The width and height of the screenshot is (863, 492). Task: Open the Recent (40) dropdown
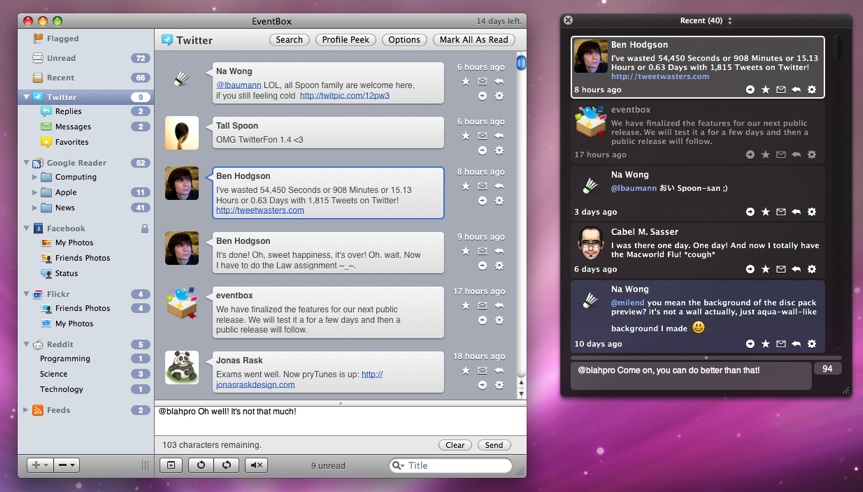(x=706, y=20)
